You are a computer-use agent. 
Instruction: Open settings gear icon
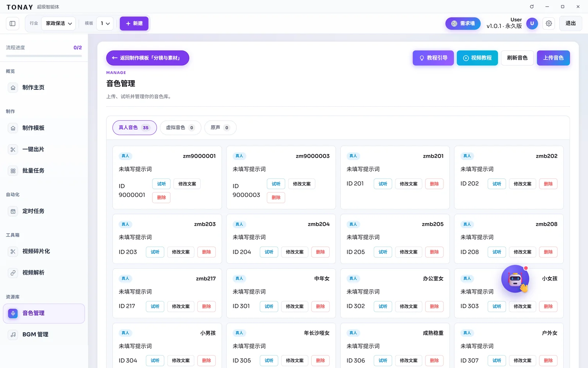[x=549, y=24]
